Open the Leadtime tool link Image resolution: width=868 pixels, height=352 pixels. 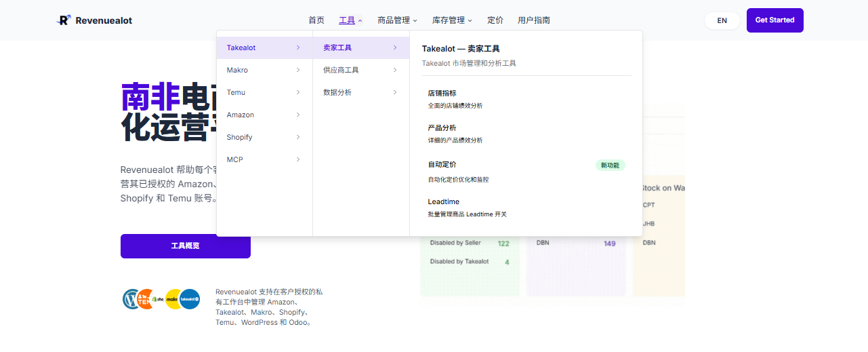point(525,208)
